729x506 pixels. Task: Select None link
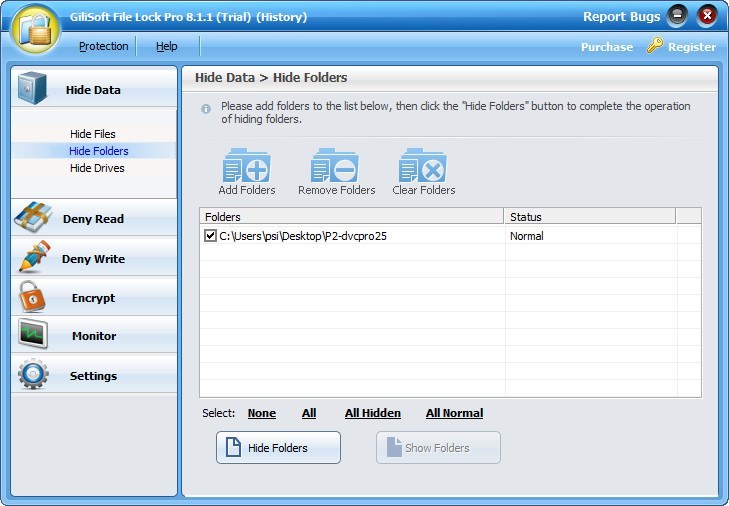[262, 413]
